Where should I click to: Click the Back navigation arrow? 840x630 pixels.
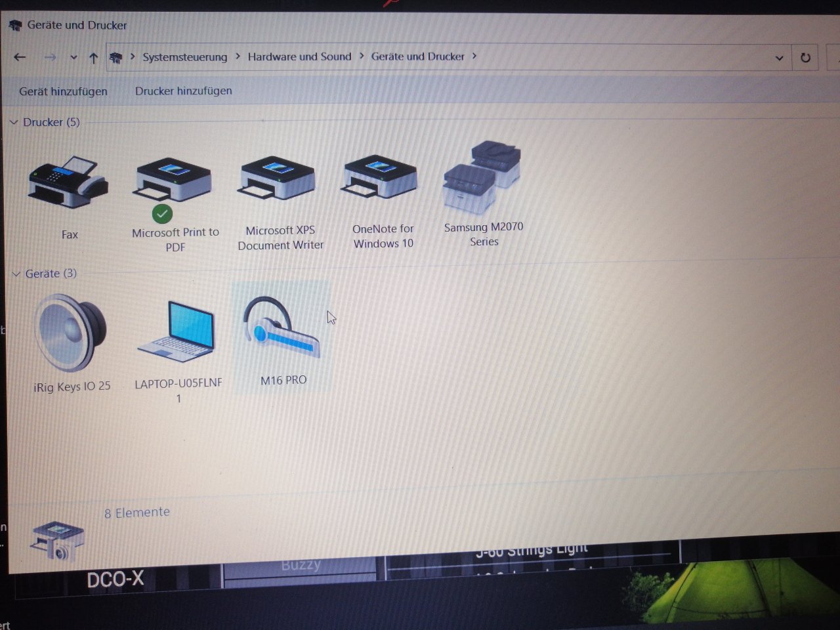[x=20, y=58]
